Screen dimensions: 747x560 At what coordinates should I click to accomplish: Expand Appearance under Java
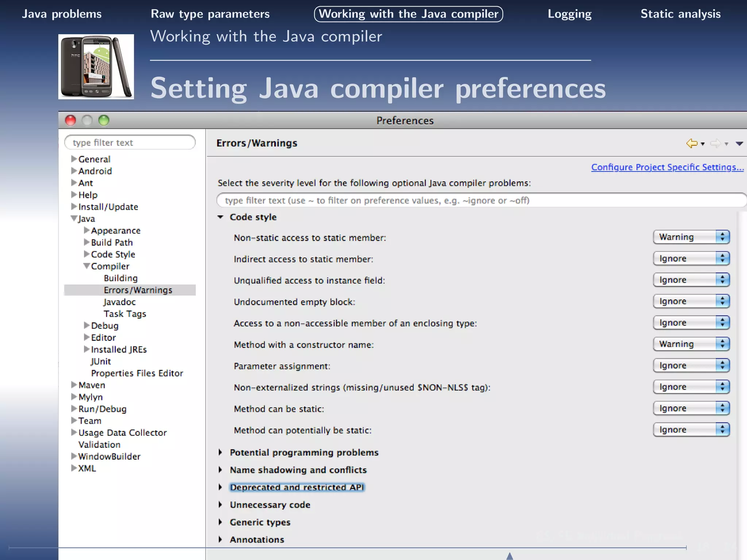pyautogui.click(x=87, y=230)
